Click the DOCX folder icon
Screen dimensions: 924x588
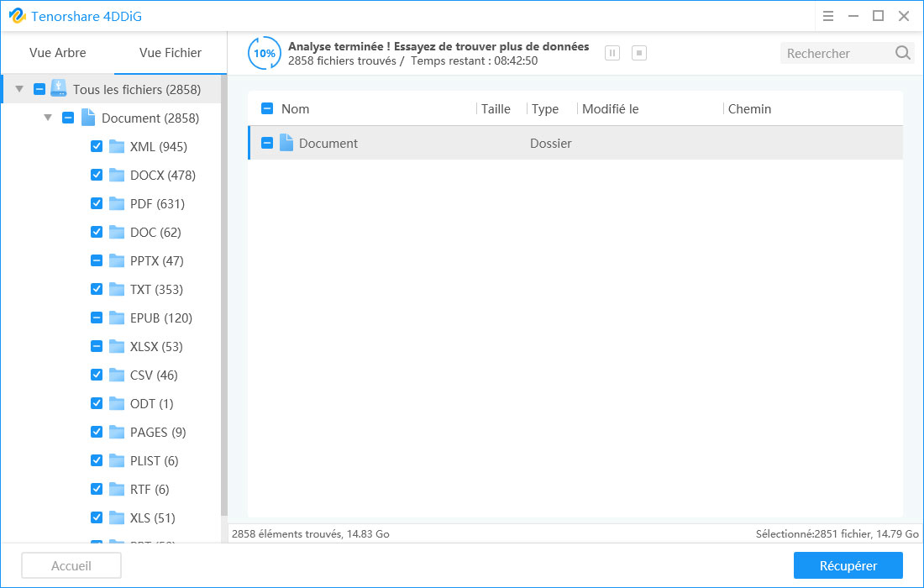[x=117, y=175]
